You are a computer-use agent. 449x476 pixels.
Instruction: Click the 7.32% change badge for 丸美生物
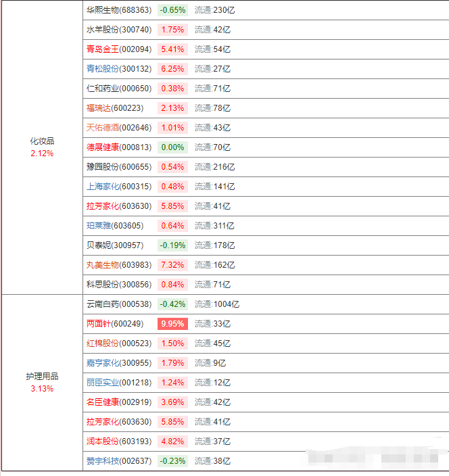172,265
